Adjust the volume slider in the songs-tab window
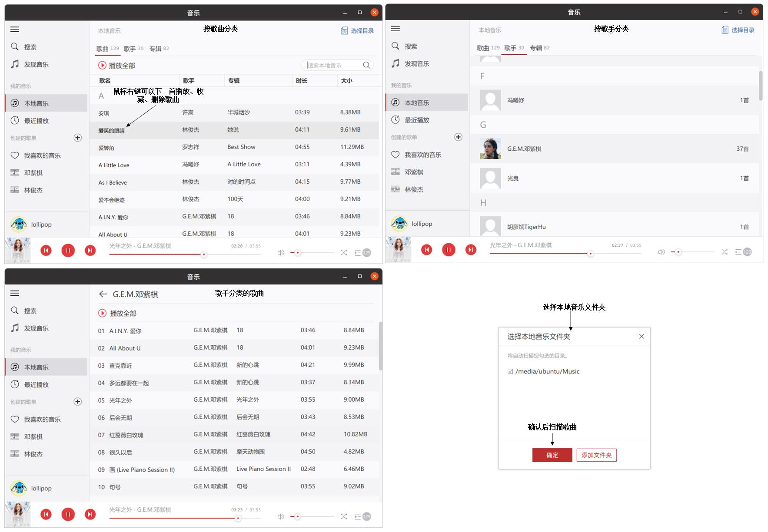This screenshot has width=768, height=532. tap(312, 252)
